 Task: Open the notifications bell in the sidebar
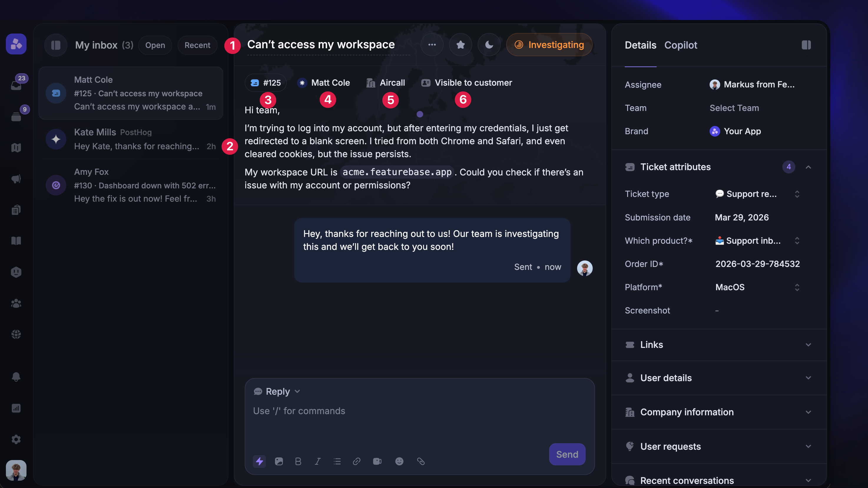point(16,376)
